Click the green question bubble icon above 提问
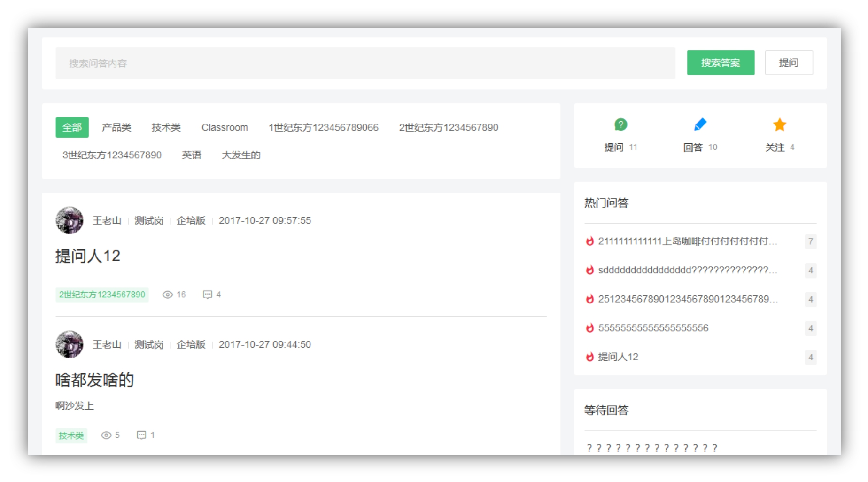 pyautogui.click(x=620, y=124)
